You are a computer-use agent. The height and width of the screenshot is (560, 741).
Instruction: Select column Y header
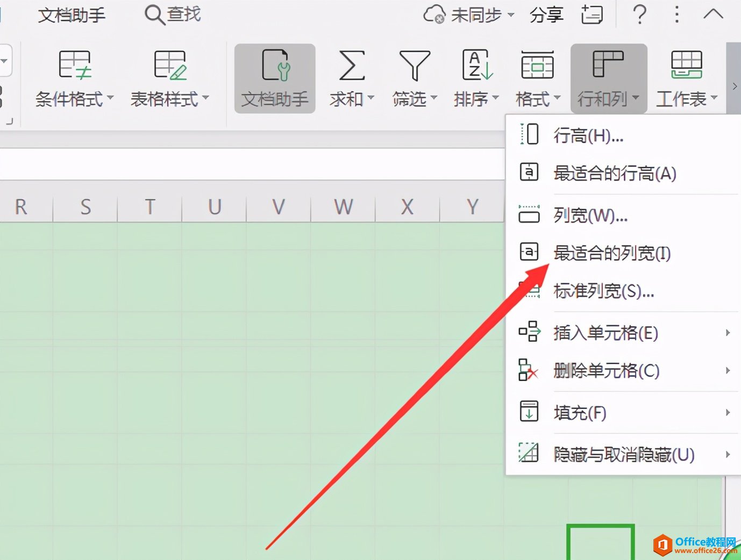click(x=472, y=206)
